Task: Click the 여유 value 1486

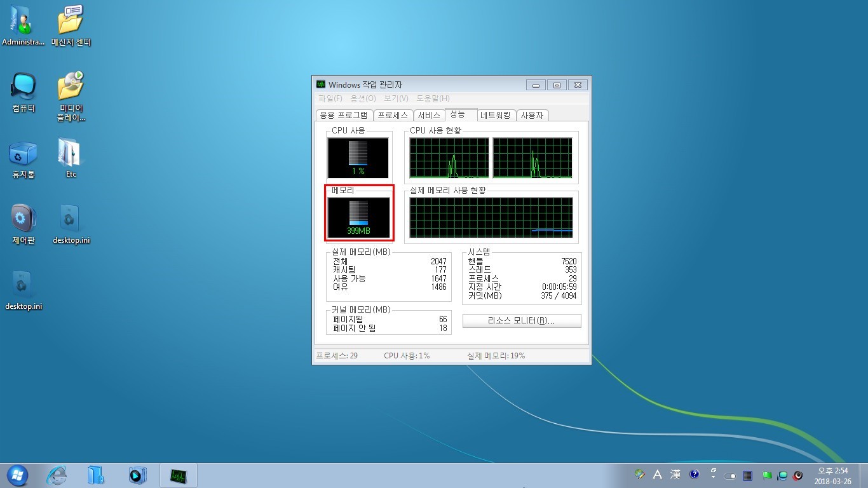Action: [x=438, y=287]
